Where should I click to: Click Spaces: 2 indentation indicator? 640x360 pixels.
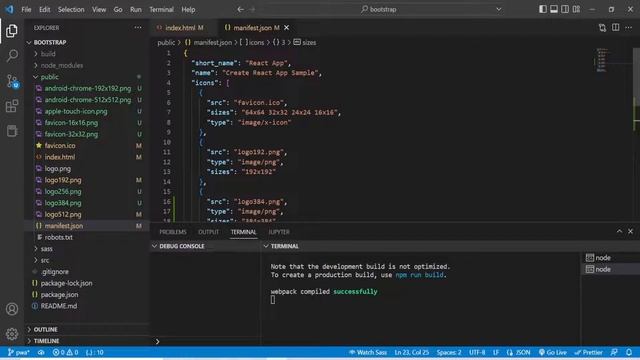click(x=449, y=352)
